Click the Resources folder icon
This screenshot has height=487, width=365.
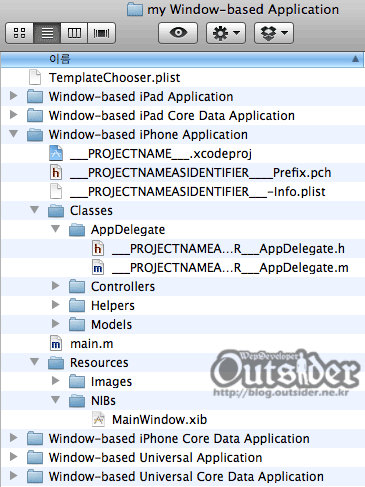[56, 363]
